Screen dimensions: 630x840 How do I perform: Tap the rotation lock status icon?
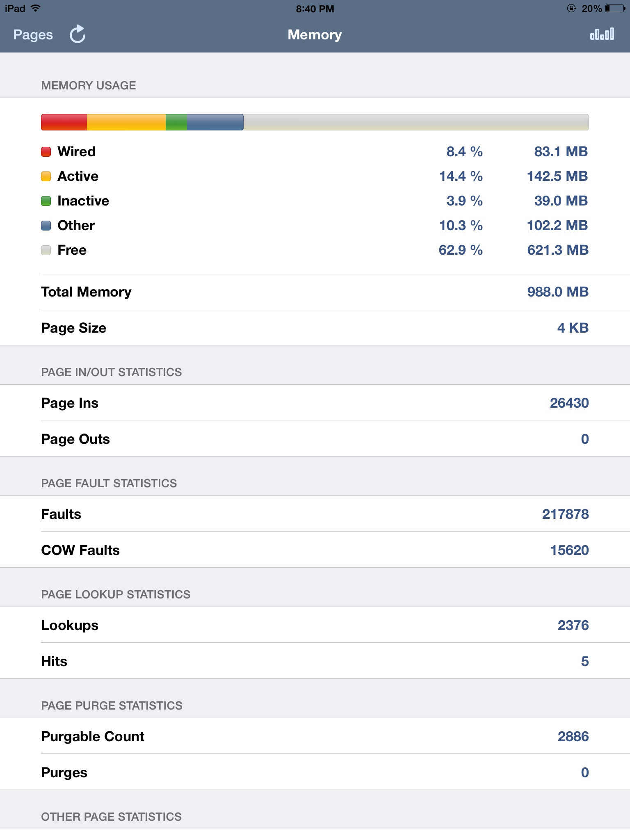(x=571, y=8)
